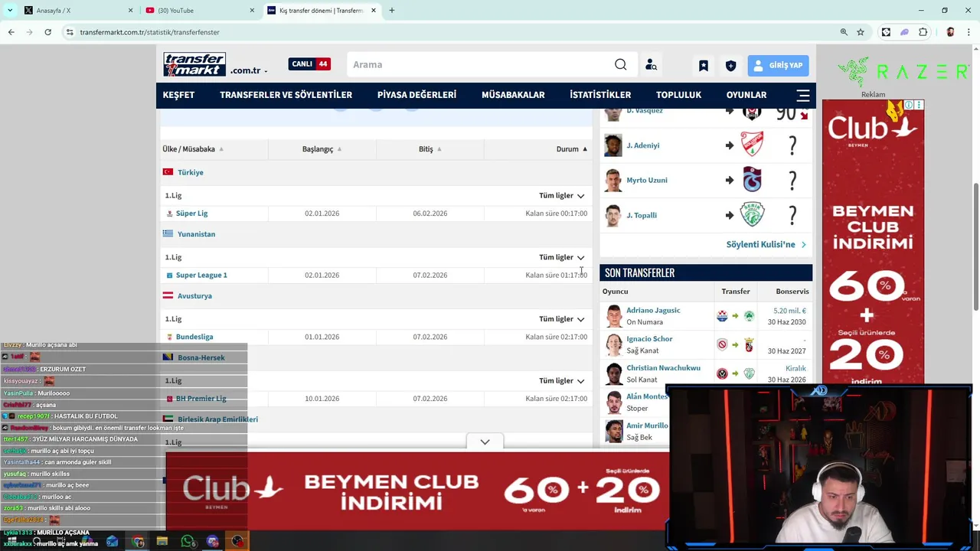The width and height of the screenshot is (980, 551).
Task: Expand Tüm ligler under Bosna-Hersek
Action: pyautogui.click(x=562, y=381)
